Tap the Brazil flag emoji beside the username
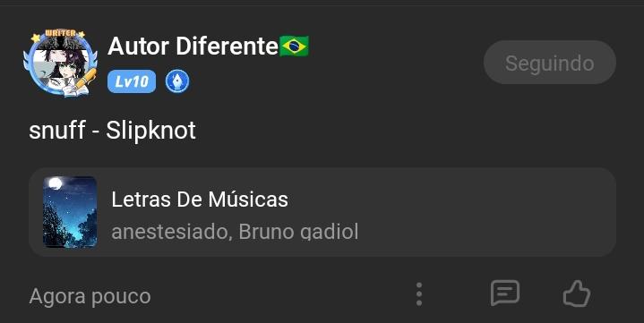The width and height of the screenshot is (644, 323). click(294, 46)
